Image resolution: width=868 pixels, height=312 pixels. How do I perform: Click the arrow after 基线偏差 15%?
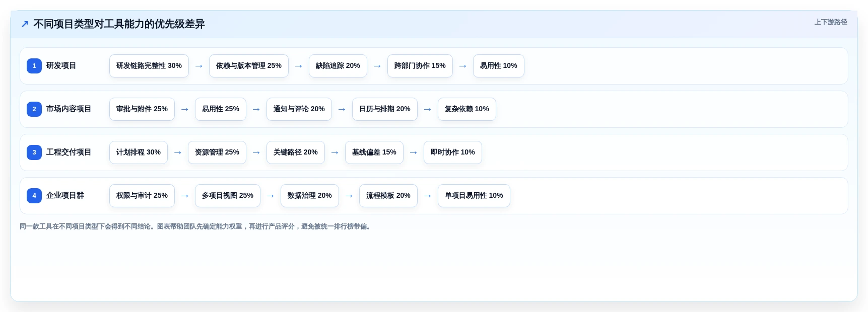(414, 152)
